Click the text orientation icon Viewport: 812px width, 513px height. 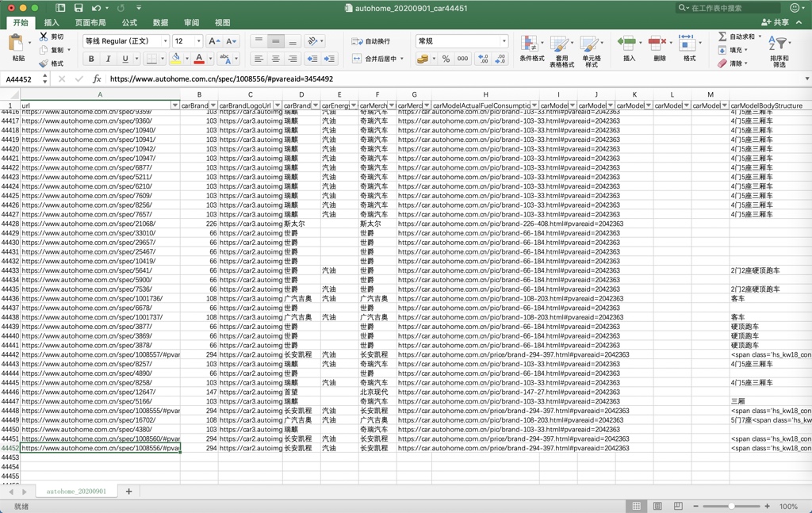click(312, 41)
